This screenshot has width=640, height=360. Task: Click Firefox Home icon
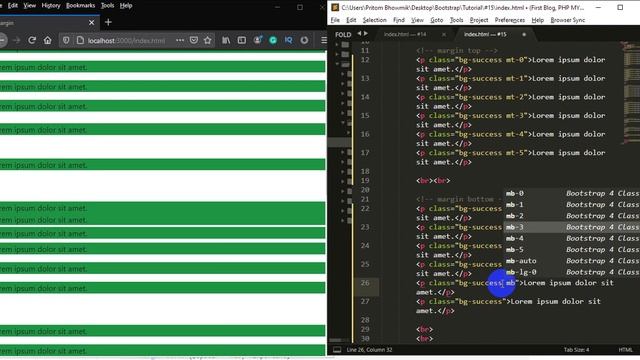coord(48,40)
